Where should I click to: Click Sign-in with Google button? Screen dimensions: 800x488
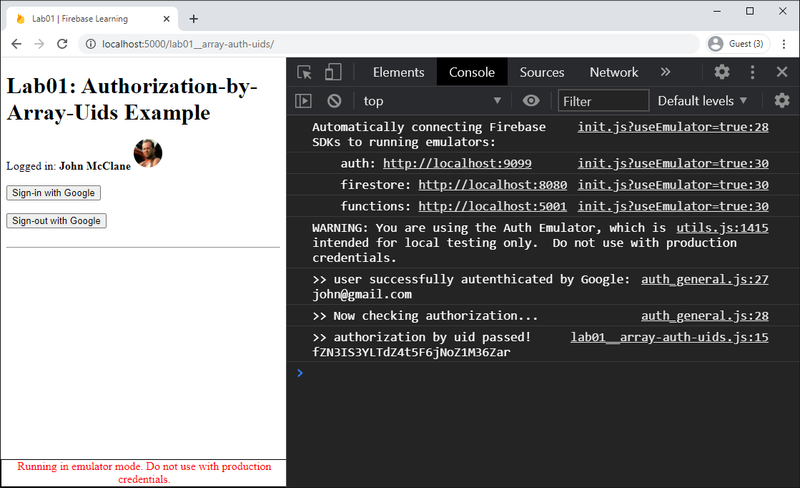tap(54, 193)
